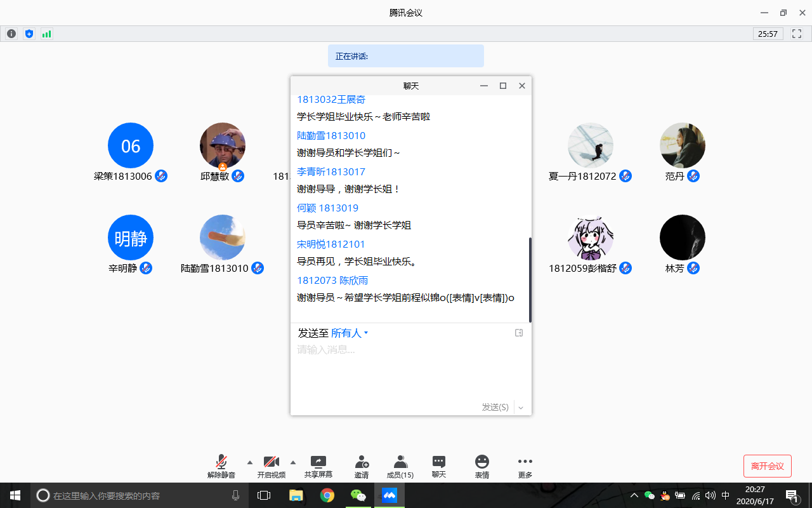This screenshot has height=508, width=812.
Task: Click 辛明静 avatar labeled 明静
Action: click(x=131, y=237)
